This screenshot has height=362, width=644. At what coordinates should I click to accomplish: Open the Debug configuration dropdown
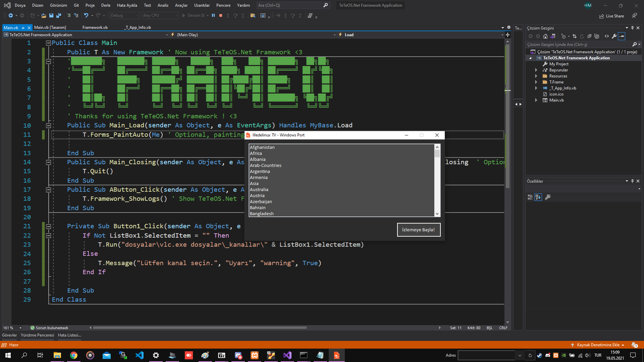(124, 15)
